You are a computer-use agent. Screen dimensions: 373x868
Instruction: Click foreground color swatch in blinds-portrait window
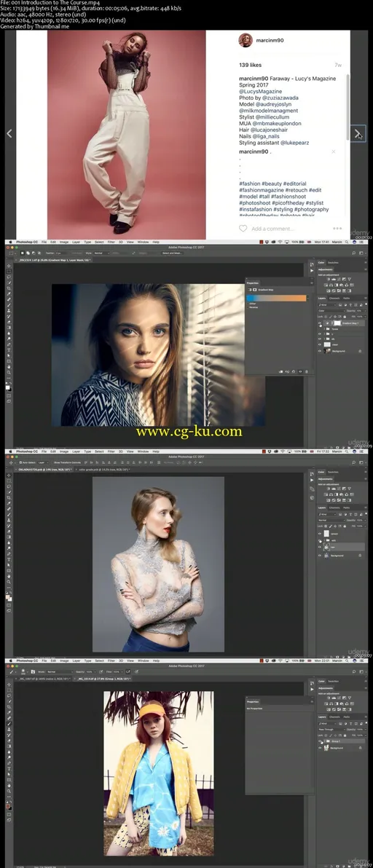pos(7,387)
